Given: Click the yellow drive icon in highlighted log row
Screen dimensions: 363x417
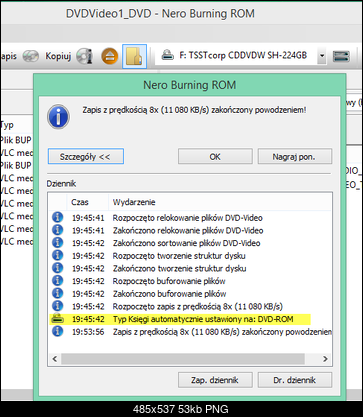Looking at the screenshot, I should tap(58, 319).
